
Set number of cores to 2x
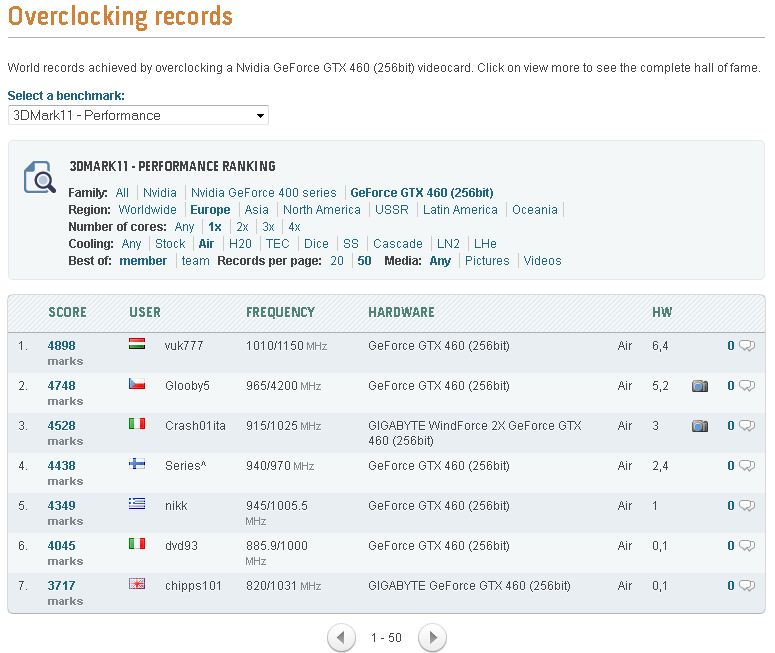[242, 227]
